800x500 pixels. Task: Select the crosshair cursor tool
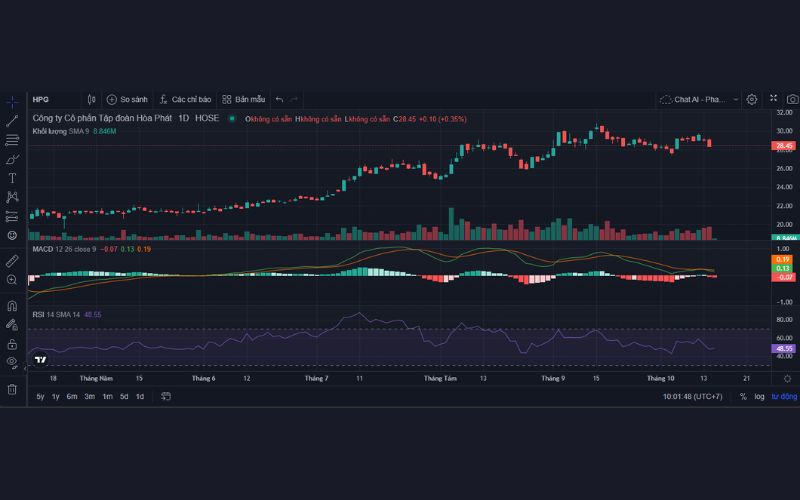pos(12,101)
